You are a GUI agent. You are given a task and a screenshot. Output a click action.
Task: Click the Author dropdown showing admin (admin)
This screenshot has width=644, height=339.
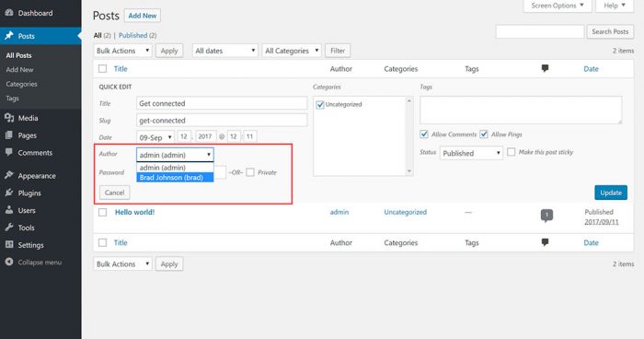tap(175, 155)
